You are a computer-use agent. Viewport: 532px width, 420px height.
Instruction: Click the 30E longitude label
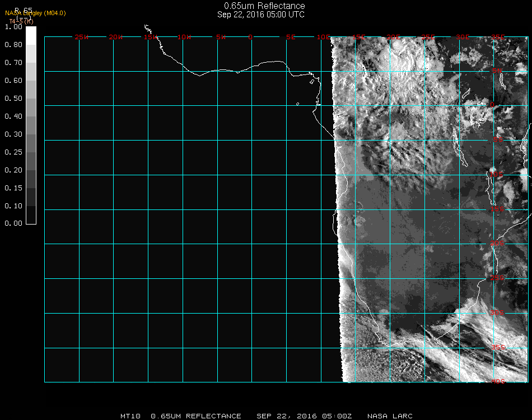[x=463, y=37]
